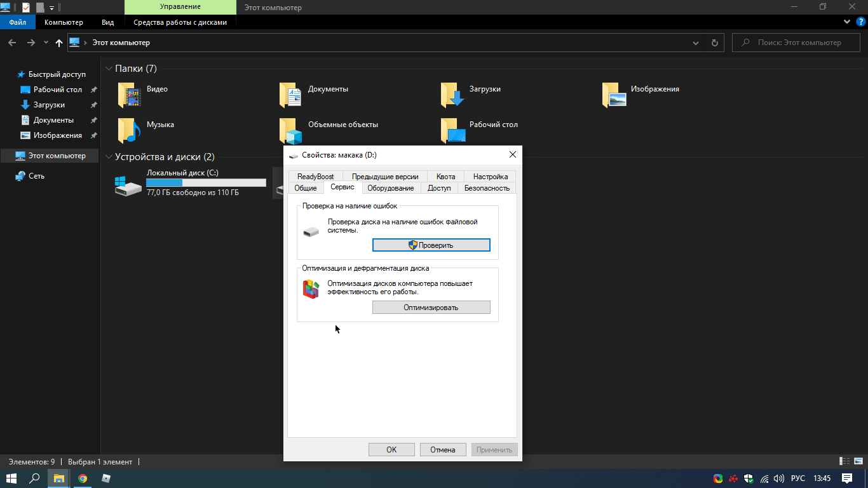Switch to details view in status bar

pyautogui.click(x=845, y=461)
